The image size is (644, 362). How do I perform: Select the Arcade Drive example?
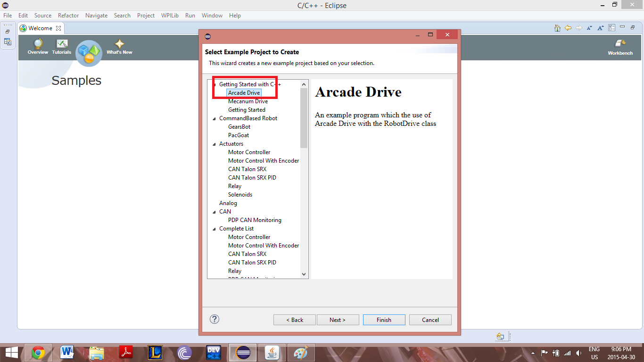click(x=244, y=93)
